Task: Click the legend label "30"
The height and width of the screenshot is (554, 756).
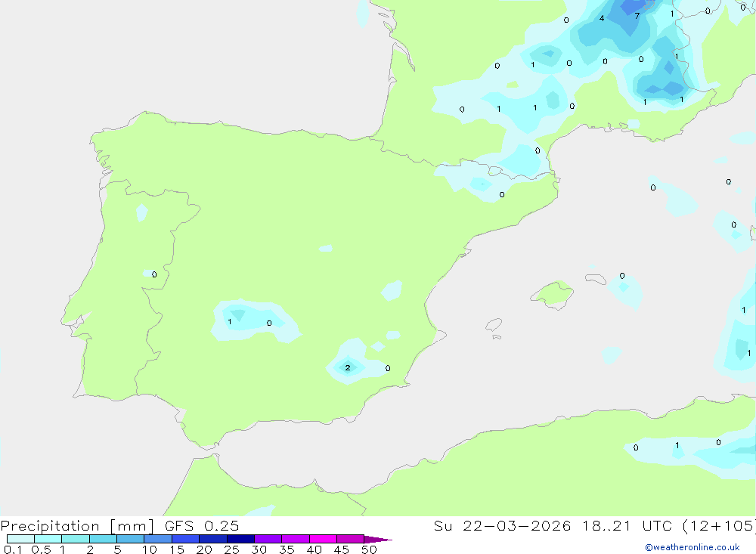Action: 259,549
